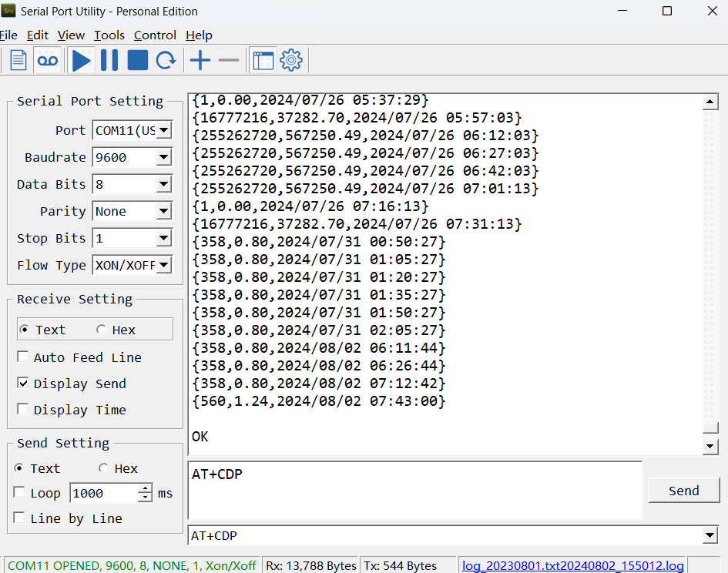Screen dimensions: 728x573
Task: Expand the Stop Bits dropdown
Action: [x=163, y=238]
